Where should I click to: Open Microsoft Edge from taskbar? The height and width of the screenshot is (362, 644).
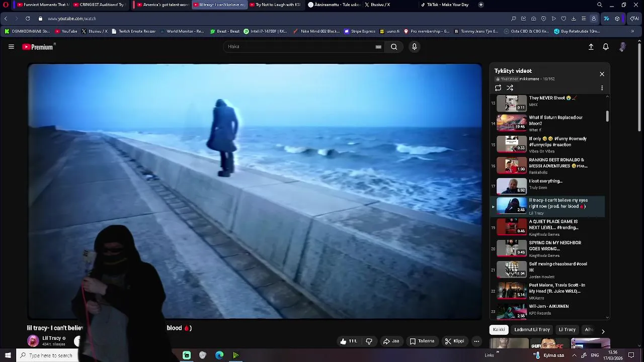pyautogui.click(x=219, y=355)
